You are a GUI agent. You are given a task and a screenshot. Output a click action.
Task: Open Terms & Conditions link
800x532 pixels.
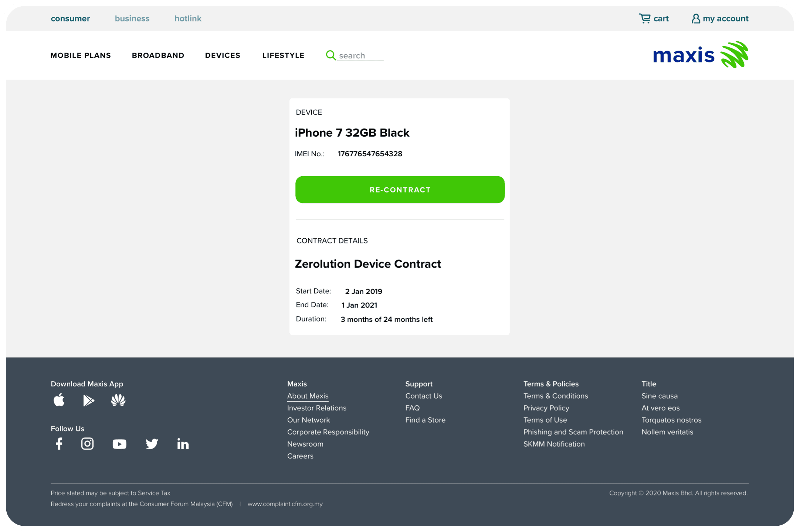point(556,396)
